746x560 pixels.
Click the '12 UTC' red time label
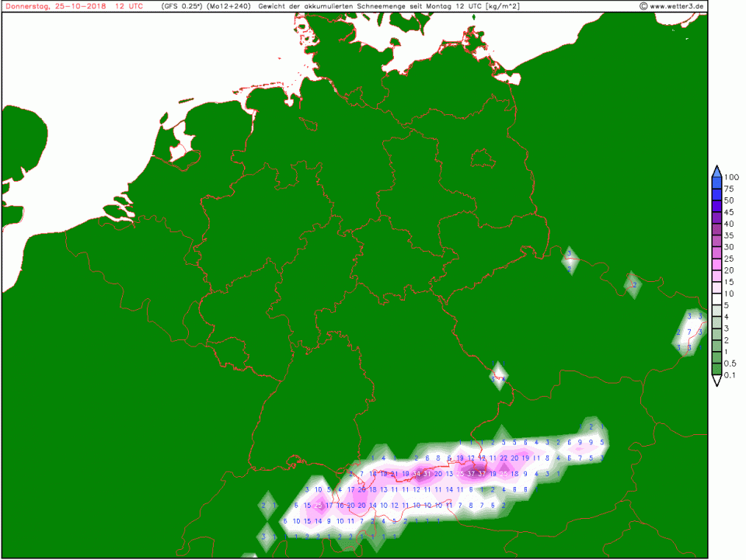point(128,6)
